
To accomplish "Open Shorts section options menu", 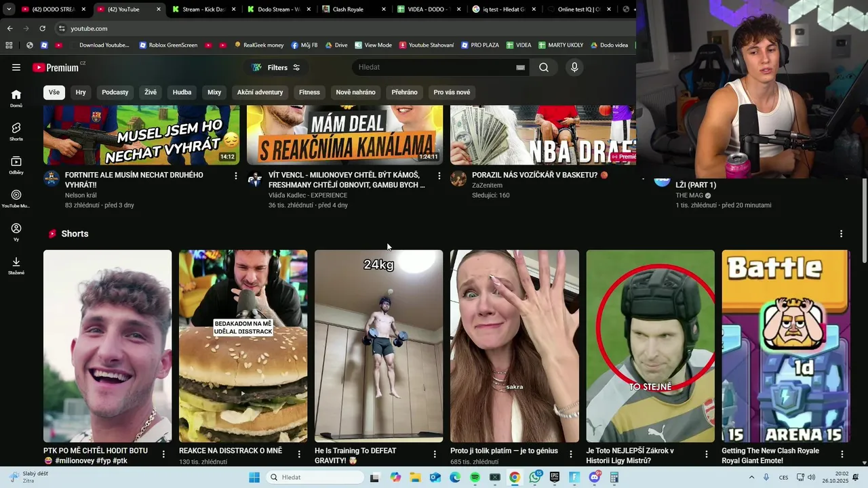I will click(841, 234).
